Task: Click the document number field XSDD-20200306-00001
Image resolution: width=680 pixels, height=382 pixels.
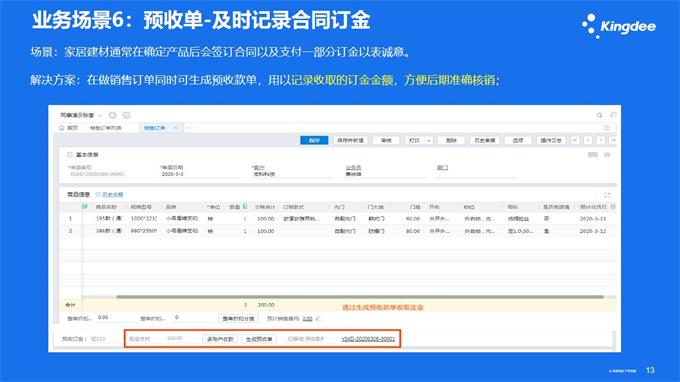Action: point(109,174)
